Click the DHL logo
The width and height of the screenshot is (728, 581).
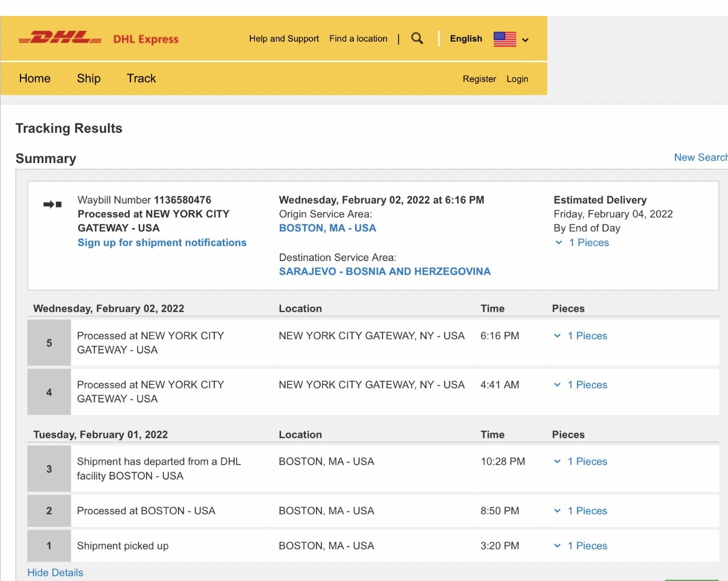(60, 38)
